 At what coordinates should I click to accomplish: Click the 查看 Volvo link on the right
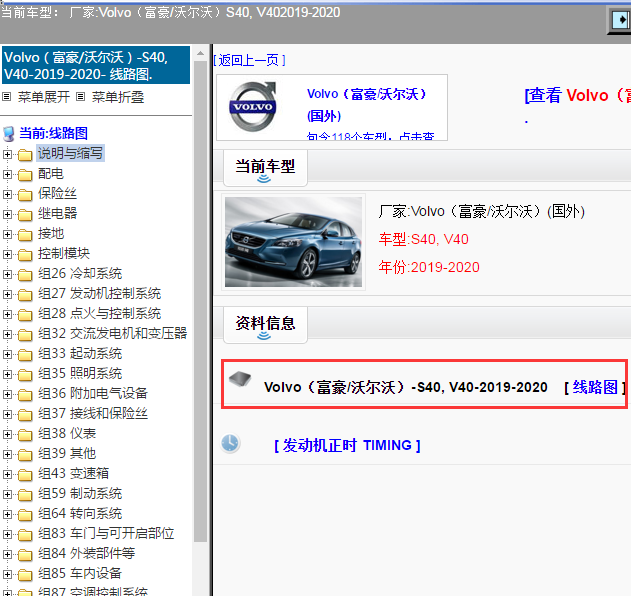[578, 96]
